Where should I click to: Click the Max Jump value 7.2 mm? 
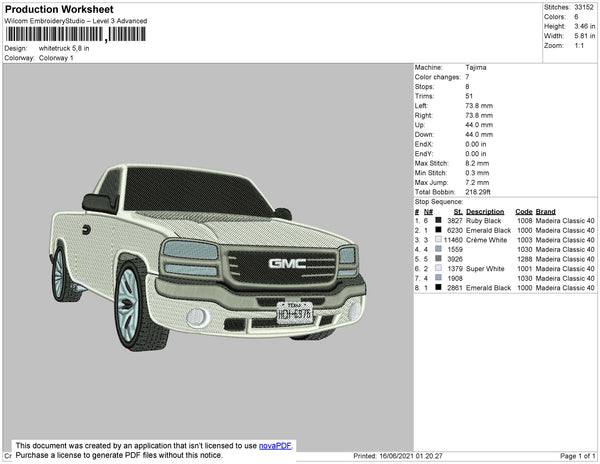tap(477, 182)
